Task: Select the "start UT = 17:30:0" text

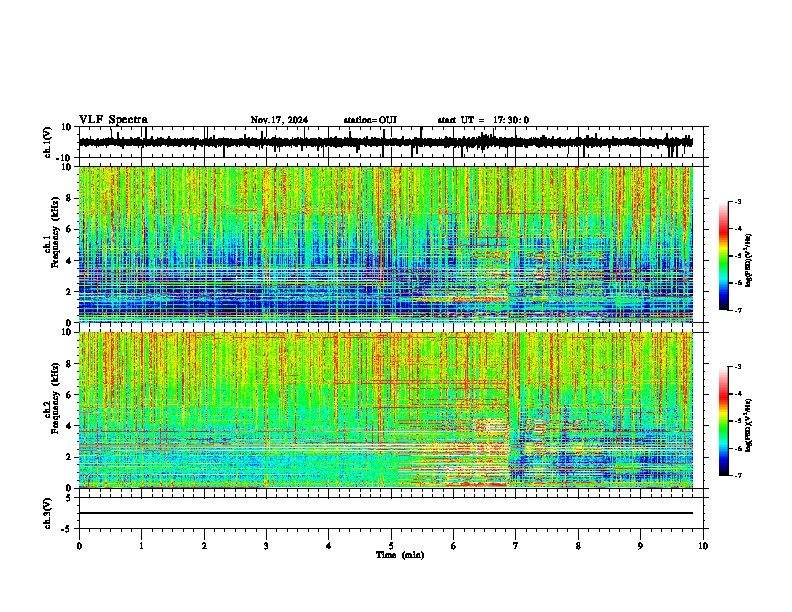Action: [483, 120]
